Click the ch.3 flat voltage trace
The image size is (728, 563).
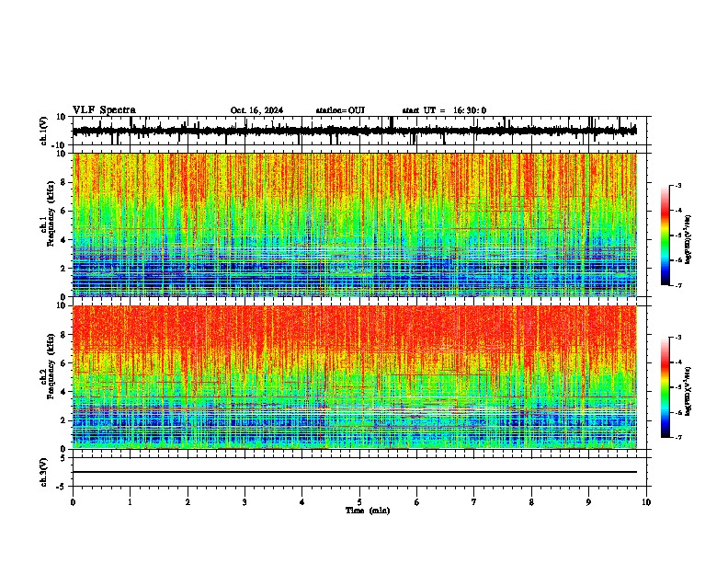(x=355, y=472)
